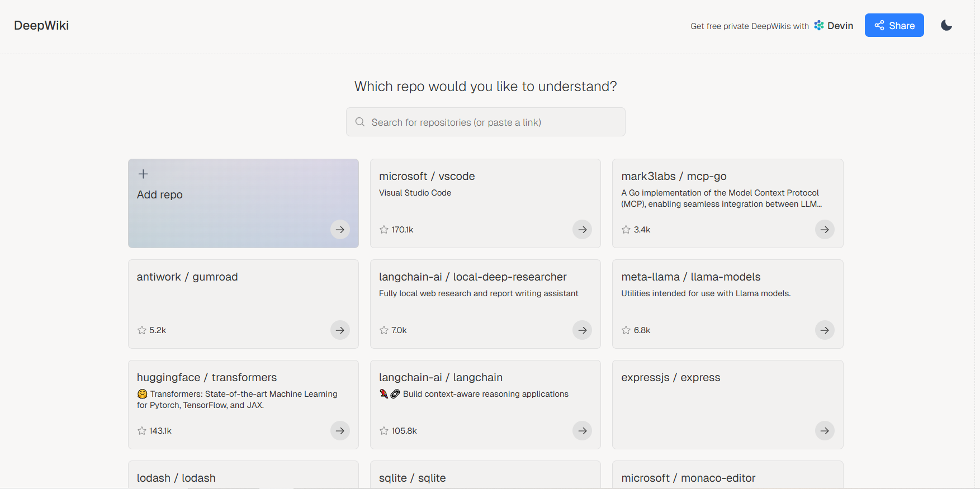Open antiwork / gumroad arrow button
This screenshot has width=980, height=489.
[x=340, y=330]
